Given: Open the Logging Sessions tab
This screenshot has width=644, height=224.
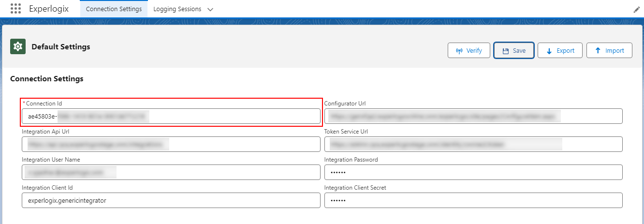Looking at the screenshot, I should (177, 9).
